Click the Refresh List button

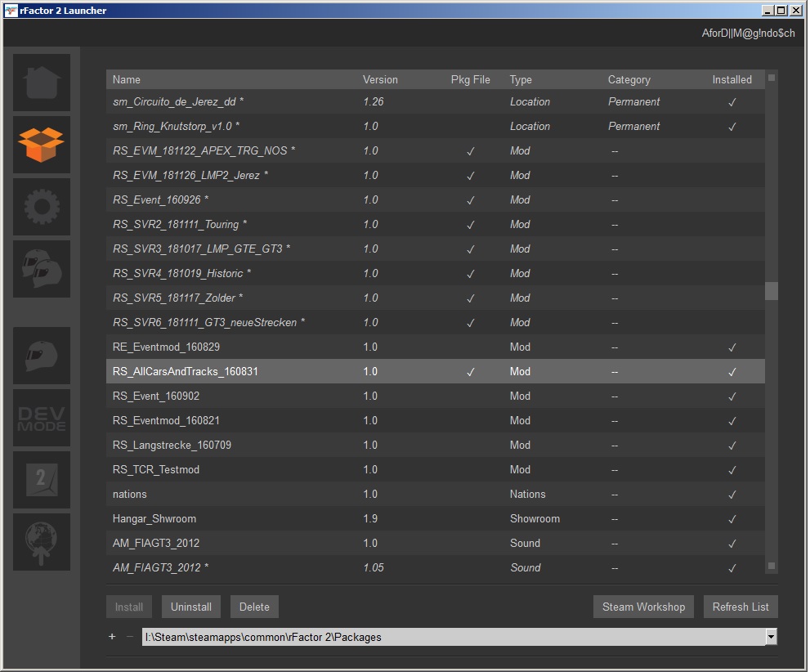[x=741, y=607]
